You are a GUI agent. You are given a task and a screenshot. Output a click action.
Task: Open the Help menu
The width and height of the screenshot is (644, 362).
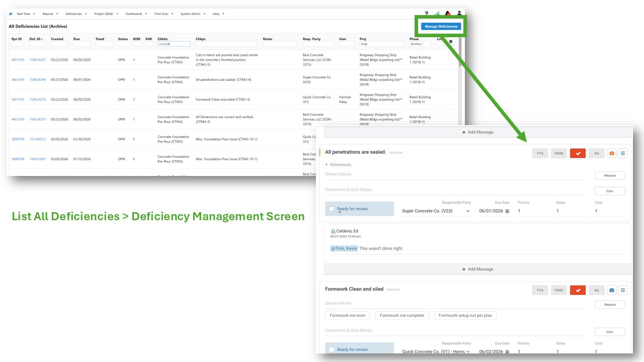218,14
